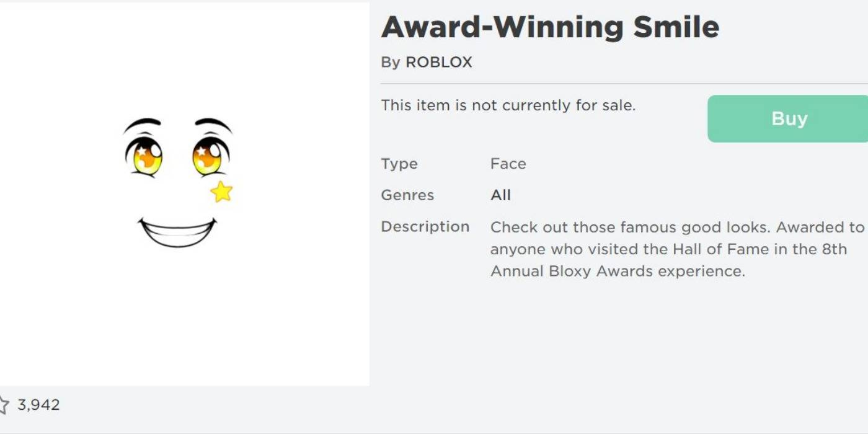
Task: Click the left eye of the face
Action: [144, 156]
